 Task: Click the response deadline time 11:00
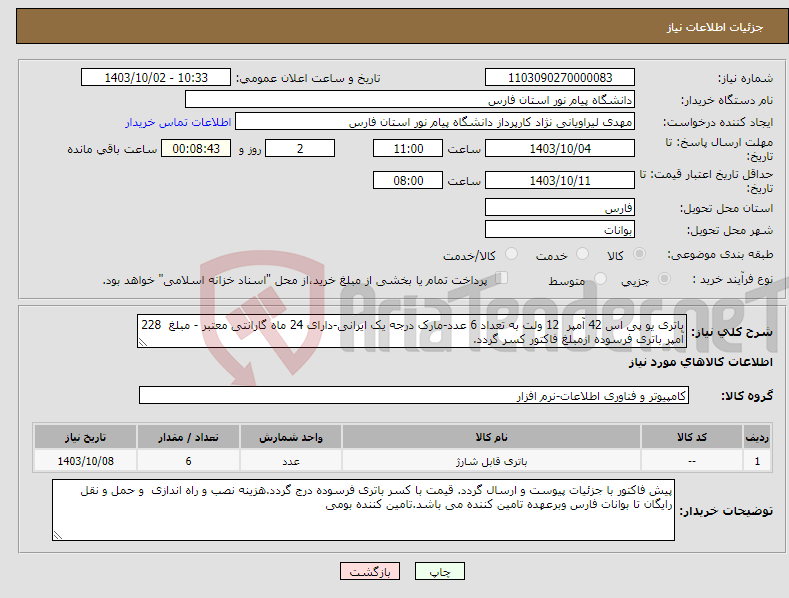coord(408,148)
